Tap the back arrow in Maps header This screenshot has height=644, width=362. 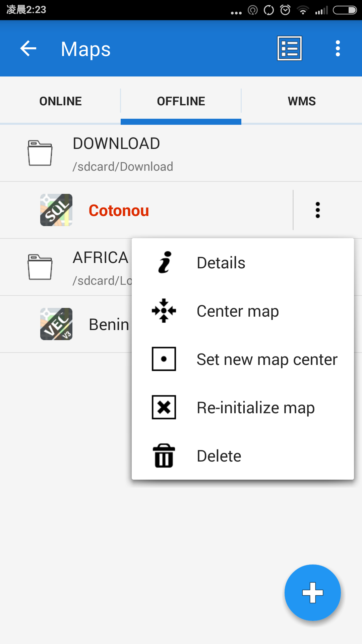click(x=28, y=49)
